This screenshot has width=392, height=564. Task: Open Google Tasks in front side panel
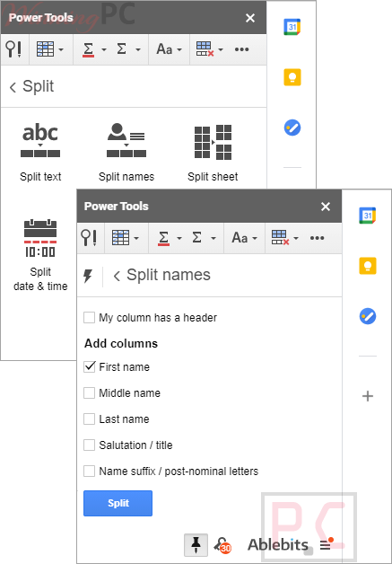point(368,316)
